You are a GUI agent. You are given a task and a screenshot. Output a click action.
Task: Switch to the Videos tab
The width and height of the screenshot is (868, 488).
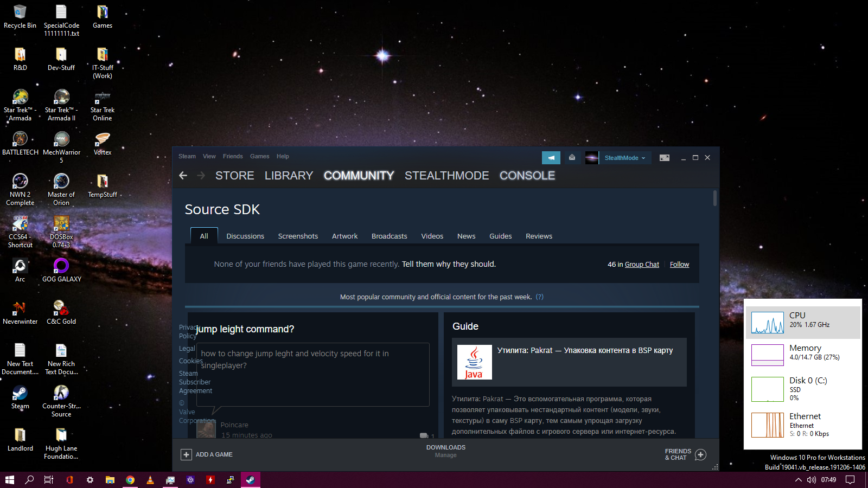tap(432, 236)
